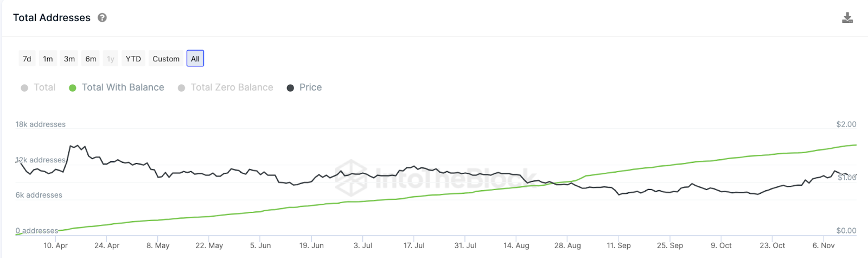Viewport: 868px width, 258px height.
Task: Download the chart data
Action: [x=847, y=18]
